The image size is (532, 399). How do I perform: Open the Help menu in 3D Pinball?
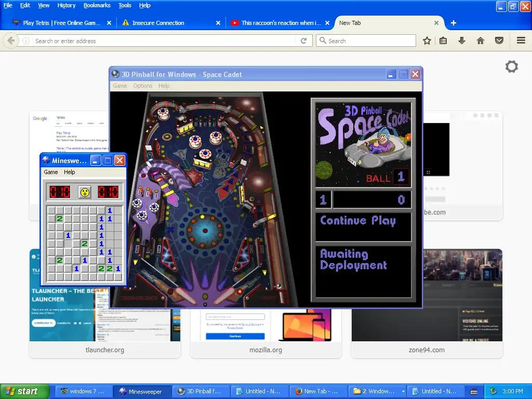[164, 86]
